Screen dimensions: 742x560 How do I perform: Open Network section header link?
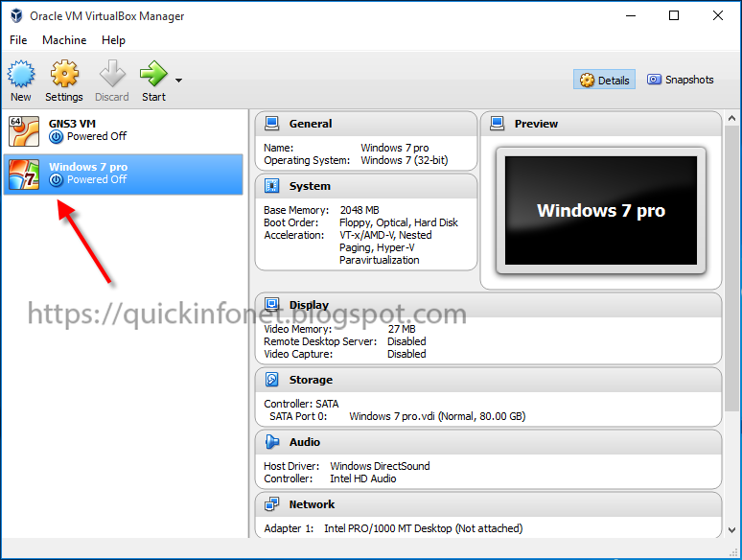[x=312, y=504]
